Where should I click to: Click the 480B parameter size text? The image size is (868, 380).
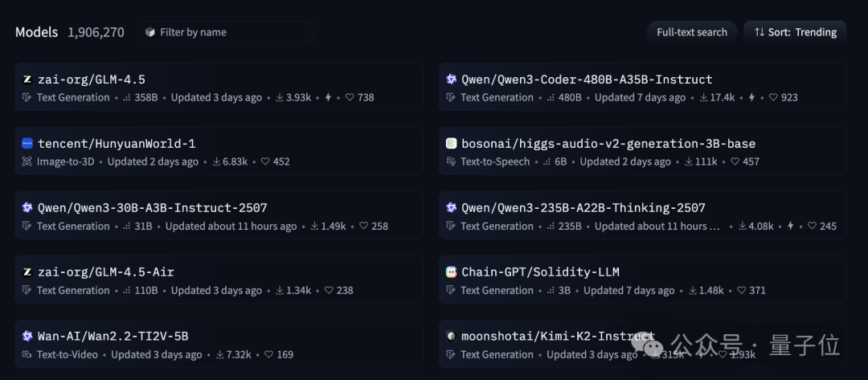coord(570,97)
